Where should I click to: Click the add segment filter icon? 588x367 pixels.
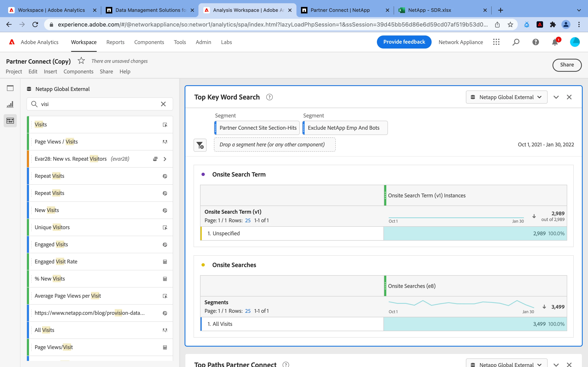[x=200, y=145]
